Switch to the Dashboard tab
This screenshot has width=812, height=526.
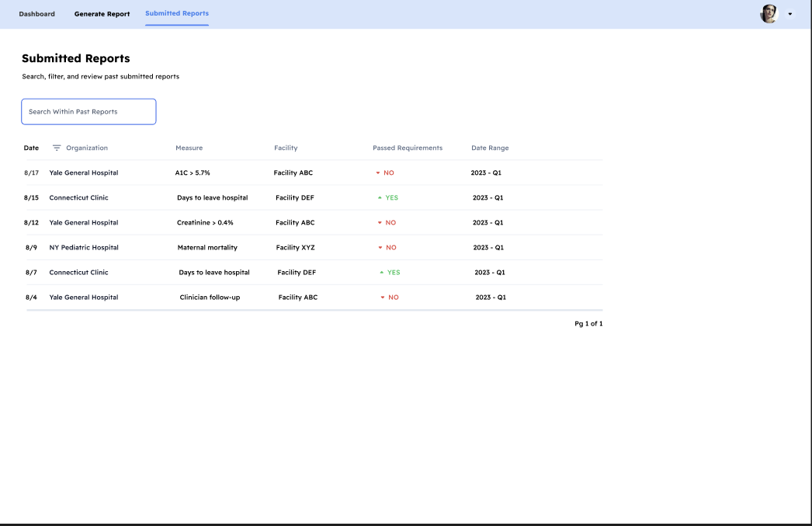point(36,13)
